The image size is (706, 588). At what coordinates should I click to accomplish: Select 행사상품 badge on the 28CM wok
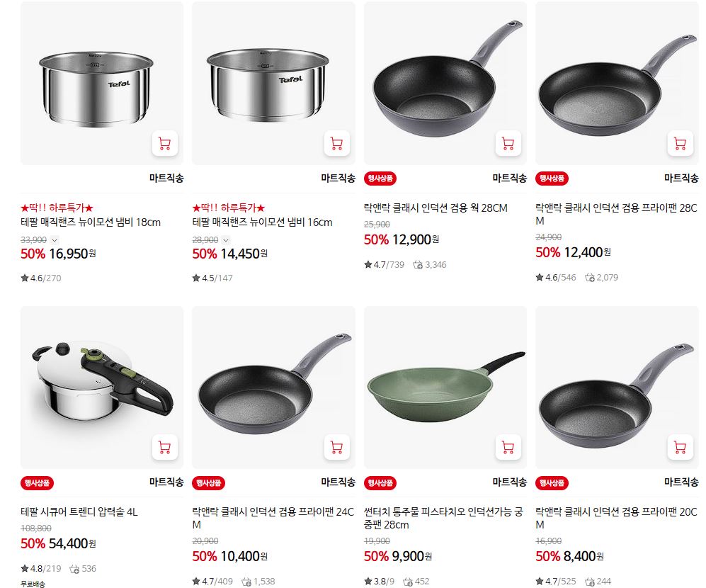tap(380, 179)
